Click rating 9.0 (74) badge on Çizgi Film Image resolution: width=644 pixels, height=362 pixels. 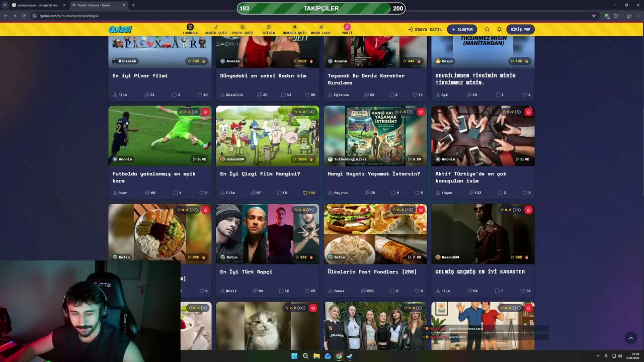pyautogui.click(x=304, y=112)
